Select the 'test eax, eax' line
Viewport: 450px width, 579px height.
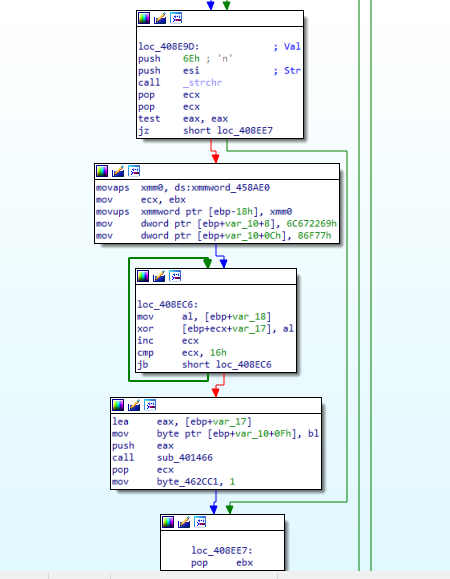coord(183,119)
